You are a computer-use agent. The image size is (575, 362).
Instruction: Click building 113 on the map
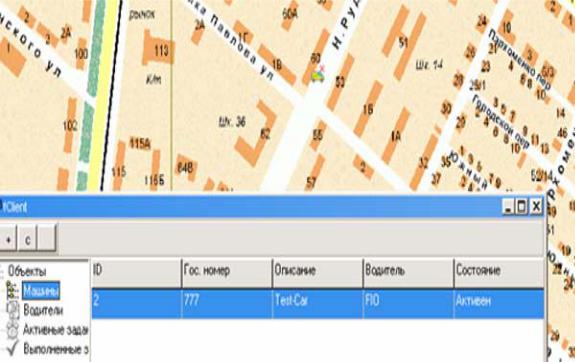coord(158,49)
